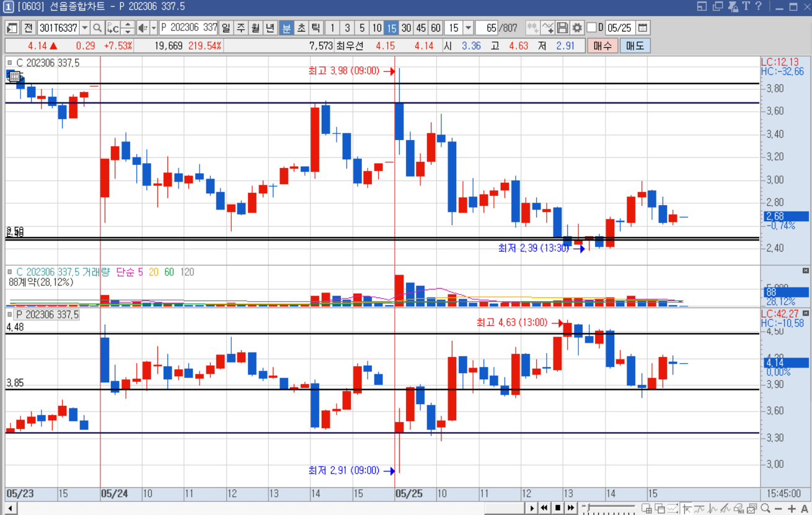The height and width of the screenshot is (515, 812).
Task: Click the instrument search magnifier icon
Action: click(x=97, y=28)
